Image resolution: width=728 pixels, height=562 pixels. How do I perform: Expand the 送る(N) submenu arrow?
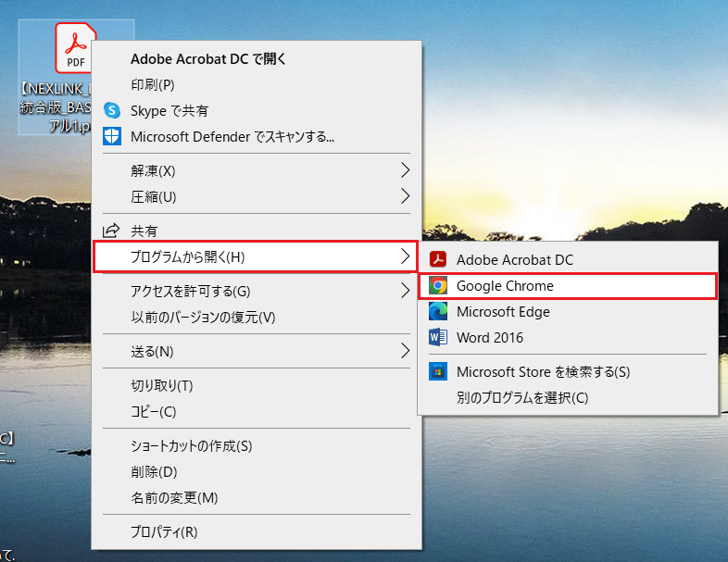pos(406,351)
